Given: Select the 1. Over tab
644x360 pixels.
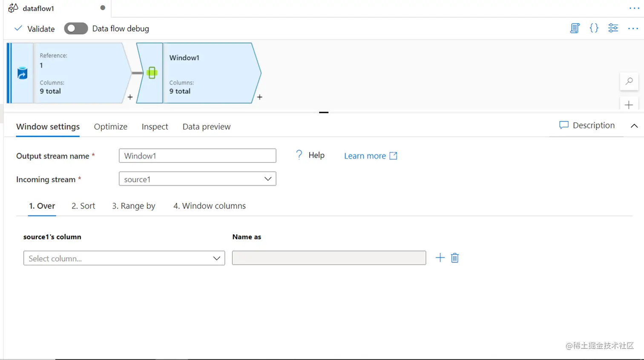Looking at the screenshot, I should coord(42,206).
